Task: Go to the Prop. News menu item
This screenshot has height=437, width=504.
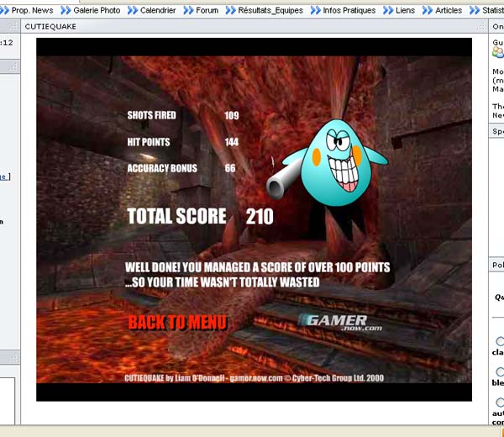Action: (32, 11)
